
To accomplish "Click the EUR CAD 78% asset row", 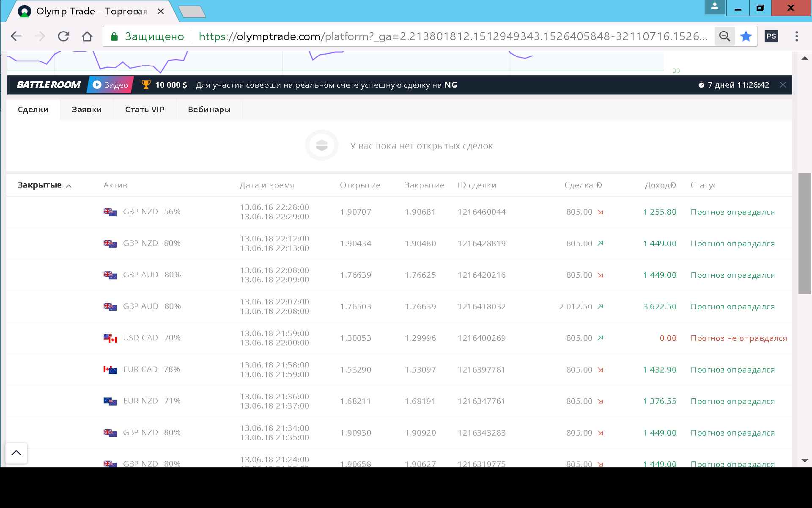I will (x=399, y=370).
